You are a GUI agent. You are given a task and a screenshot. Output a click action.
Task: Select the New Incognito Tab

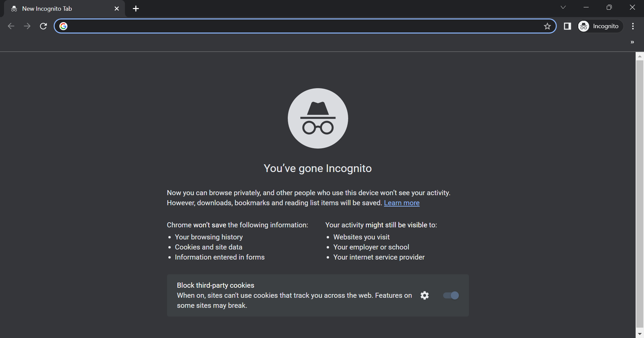coord(64,9)
